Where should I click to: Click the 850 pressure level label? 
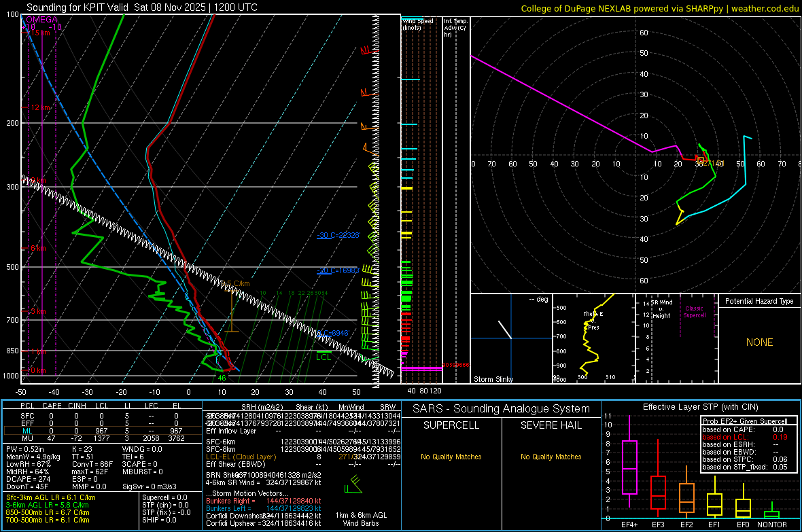[13, 351]
